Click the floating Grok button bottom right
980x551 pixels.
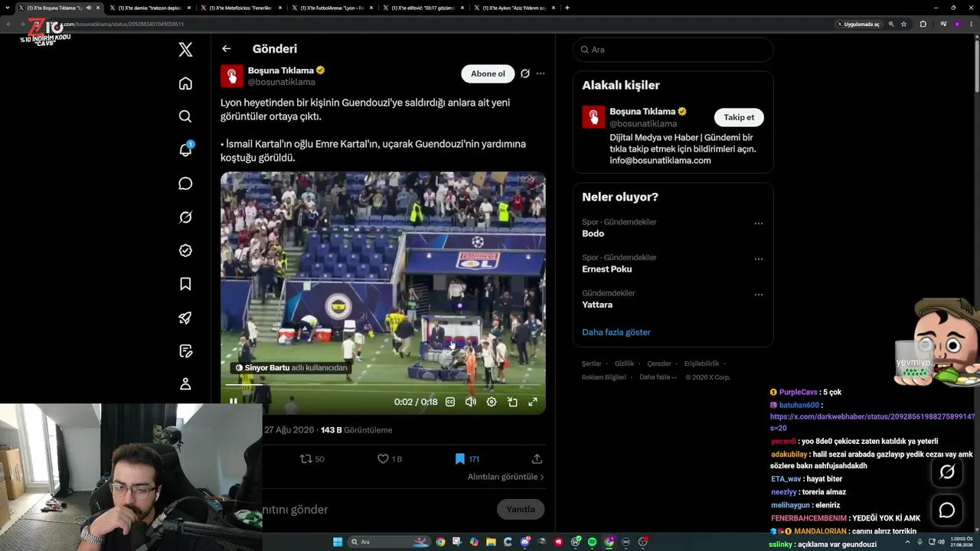tap(947, 472)
